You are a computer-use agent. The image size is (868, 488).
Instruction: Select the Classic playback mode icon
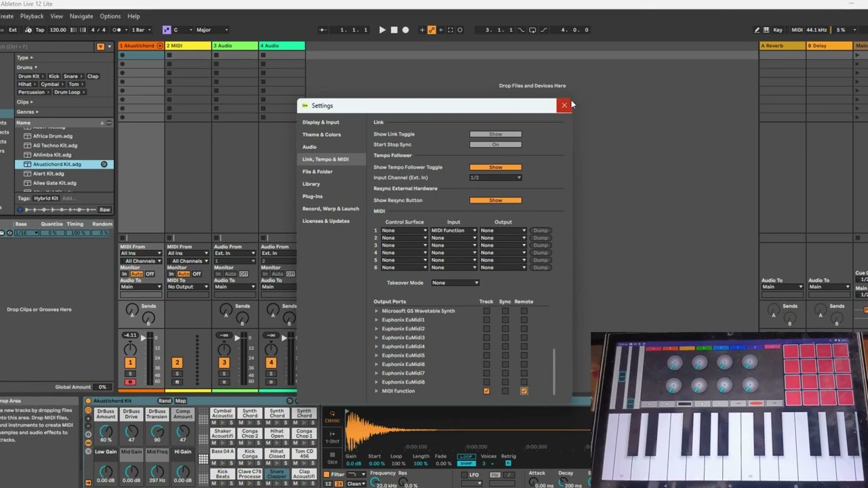point(332,417)
